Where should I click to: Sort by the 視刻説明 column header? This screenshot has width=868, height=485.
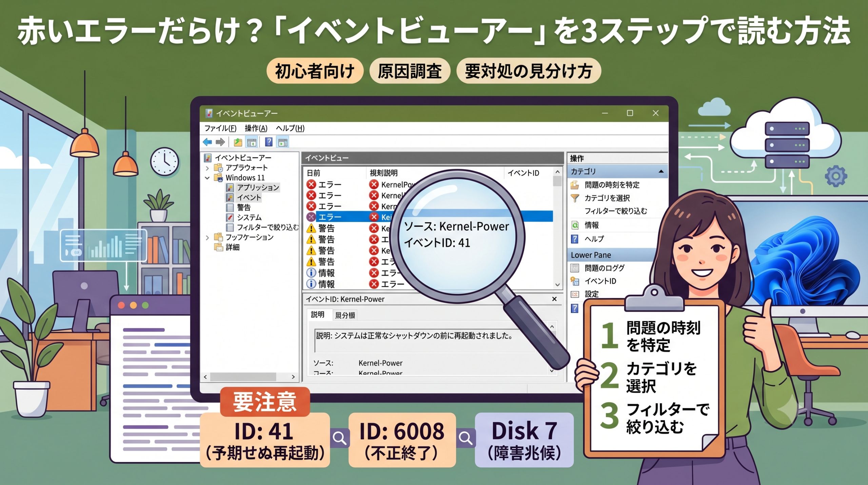383,173
